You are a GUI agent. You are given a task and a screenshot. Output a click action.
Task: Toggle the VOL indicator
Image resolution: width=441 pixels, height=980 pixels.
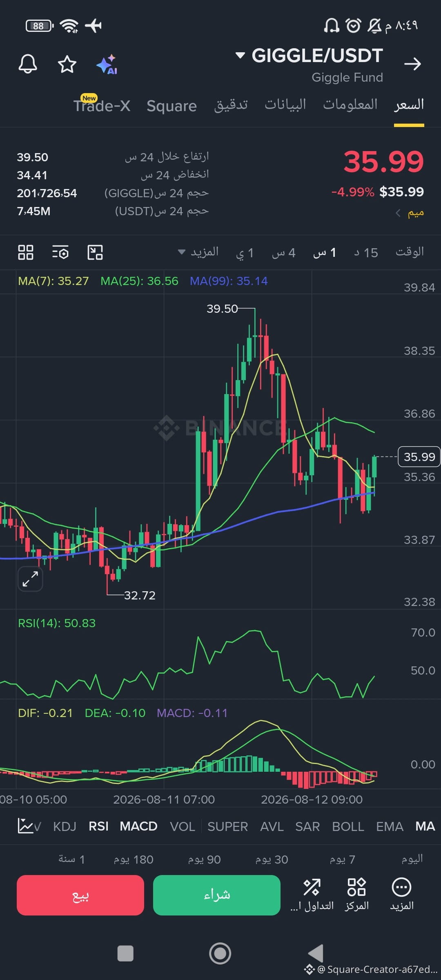click(x=183, y=826)
